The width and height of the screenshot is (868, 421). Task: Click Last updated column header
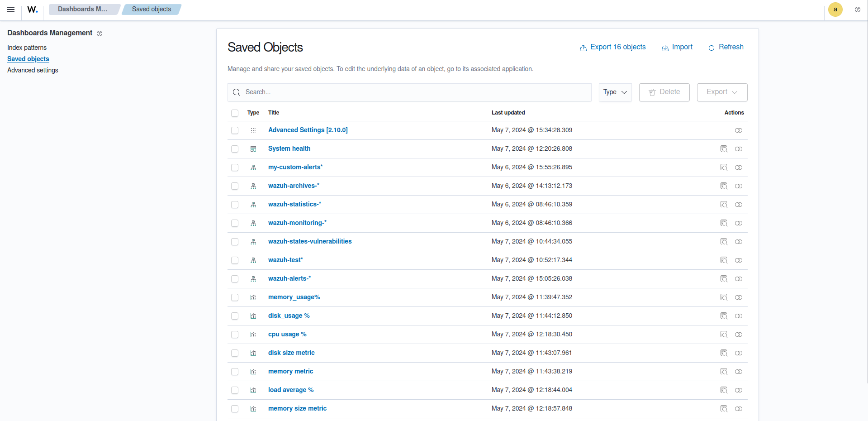[508, 113]
